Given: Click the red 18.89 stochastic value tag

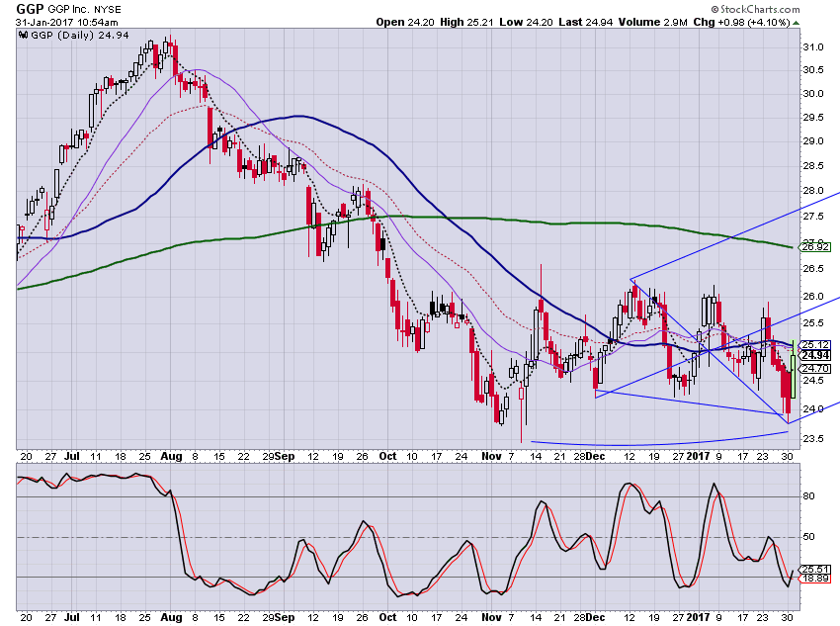Looking at the screenshot, I should click(815, 579).
